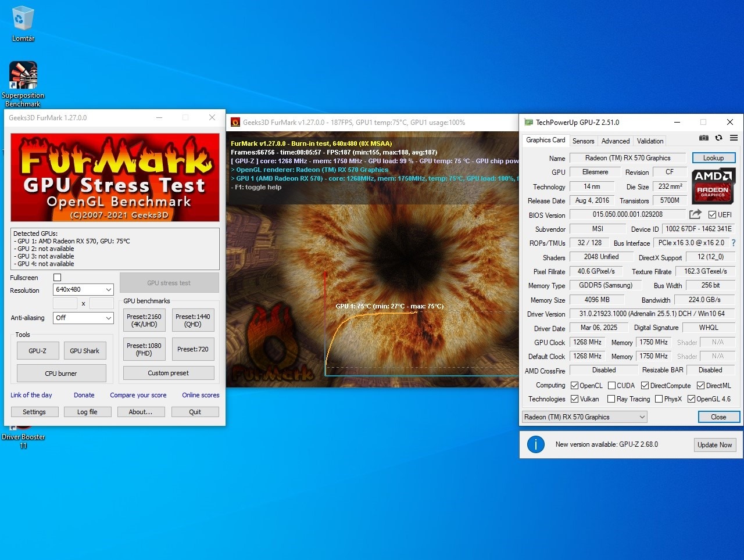Click the BIOS Version value field
744x560 pixels.
tap(628, 214)
